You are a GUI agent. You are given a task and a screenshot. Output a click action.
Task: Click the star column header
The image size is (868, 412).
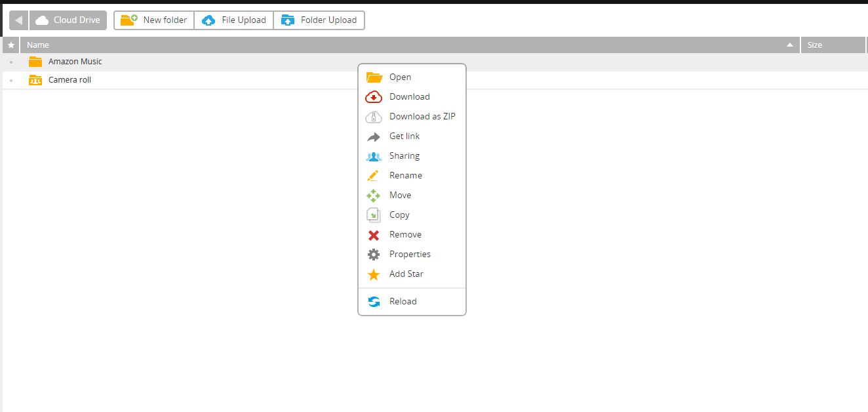coord(11,45)
